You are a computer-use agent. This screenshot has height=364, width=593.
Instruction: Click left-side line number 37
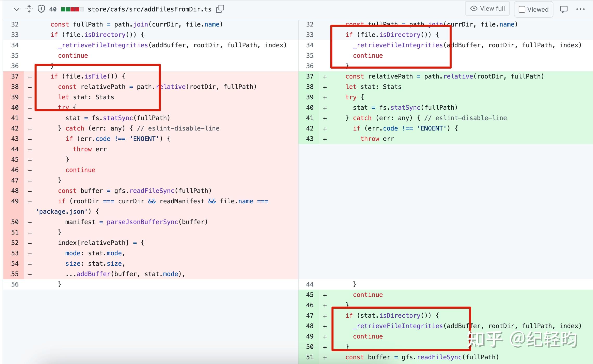[x=15, y=76]
